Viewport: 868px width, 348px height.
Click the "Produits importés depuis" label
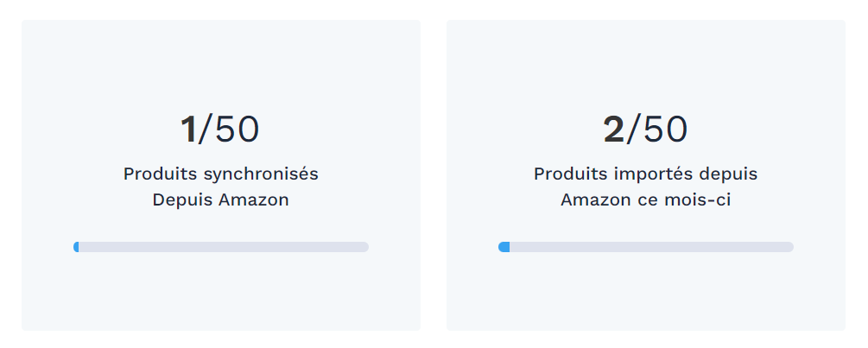[x=645, y=174]
